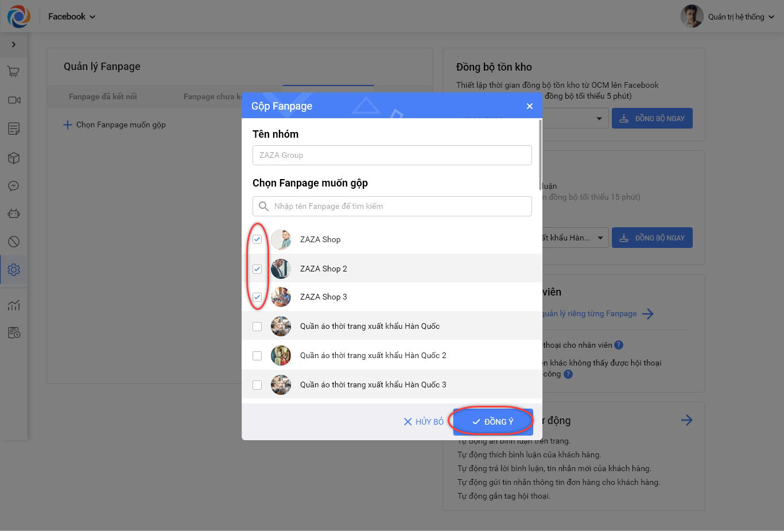Open the video camera sidebar icon
Screen dimensions: 784x532
point(14,100)
